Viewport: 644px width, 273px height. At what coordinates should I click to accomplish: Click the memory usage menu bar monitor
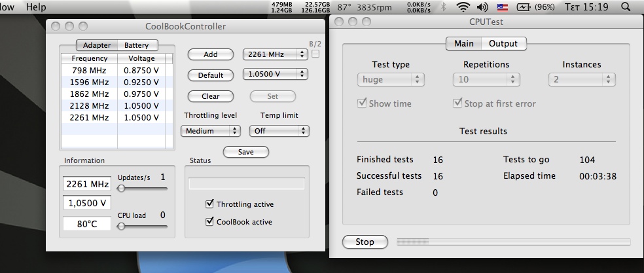[281, 7]
